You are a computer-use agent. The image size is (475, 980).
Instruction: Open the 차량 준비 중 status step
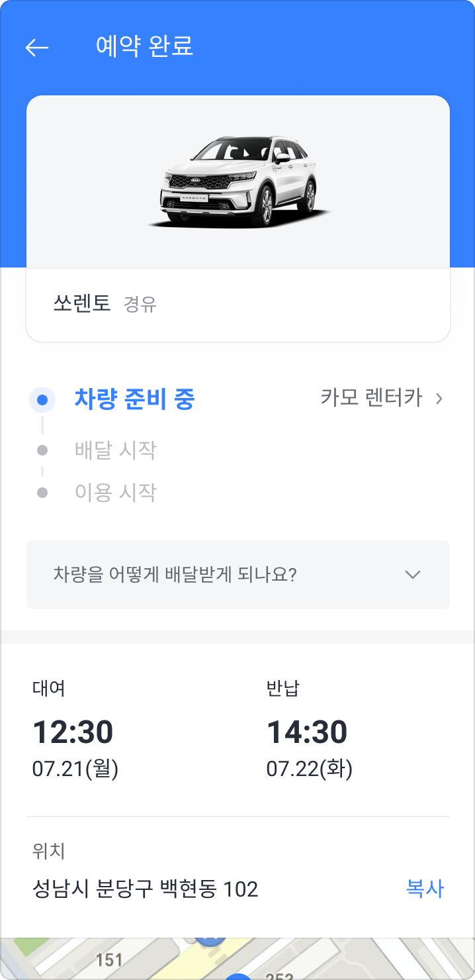coord(135,399)
